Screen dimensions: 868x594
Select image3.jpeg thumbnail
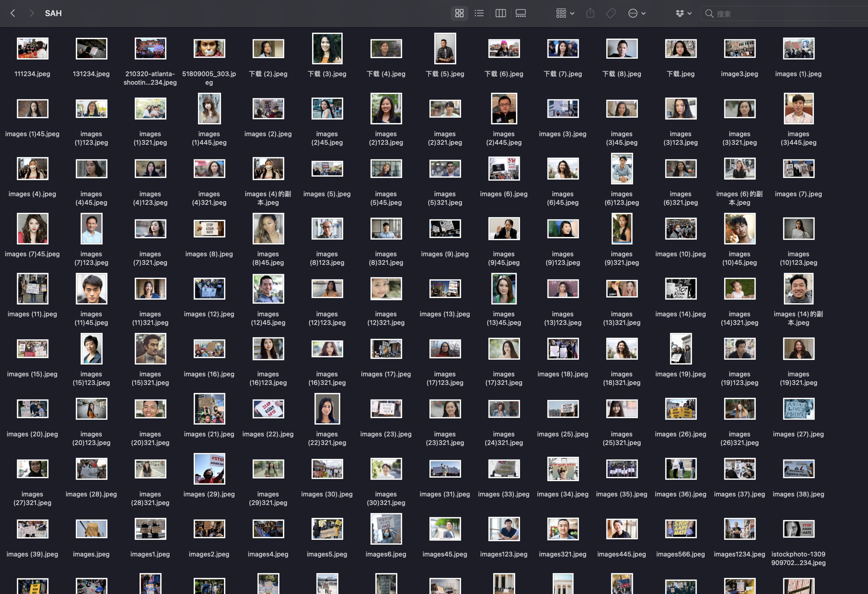coord(740,48)
